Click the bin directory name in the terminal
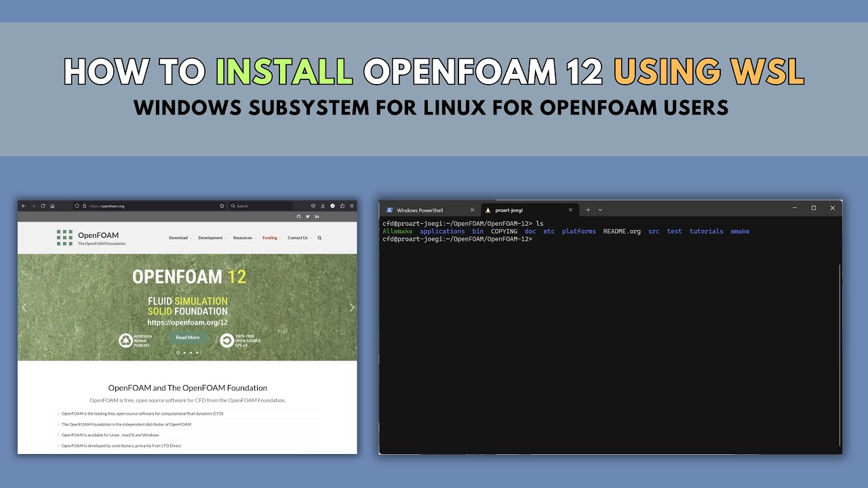This screenshot has width=868, height=488. pos(478,232)
